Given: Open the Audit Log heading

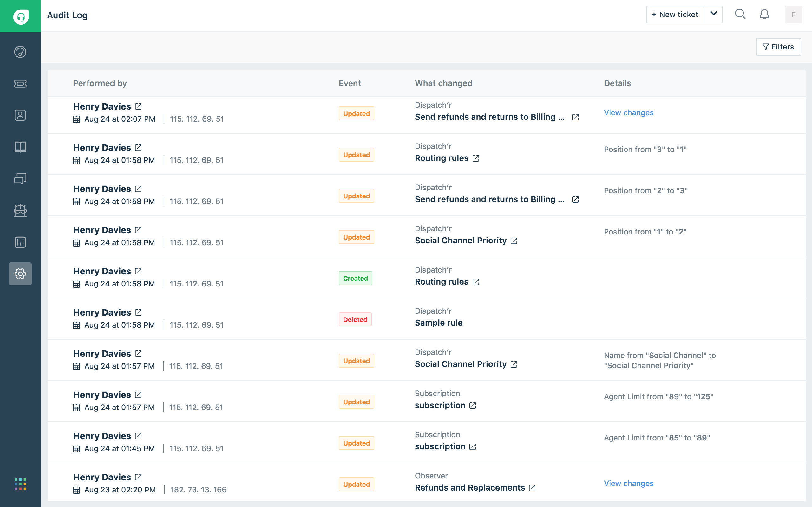Looking at the screenshot, I should tap(67, 15).
